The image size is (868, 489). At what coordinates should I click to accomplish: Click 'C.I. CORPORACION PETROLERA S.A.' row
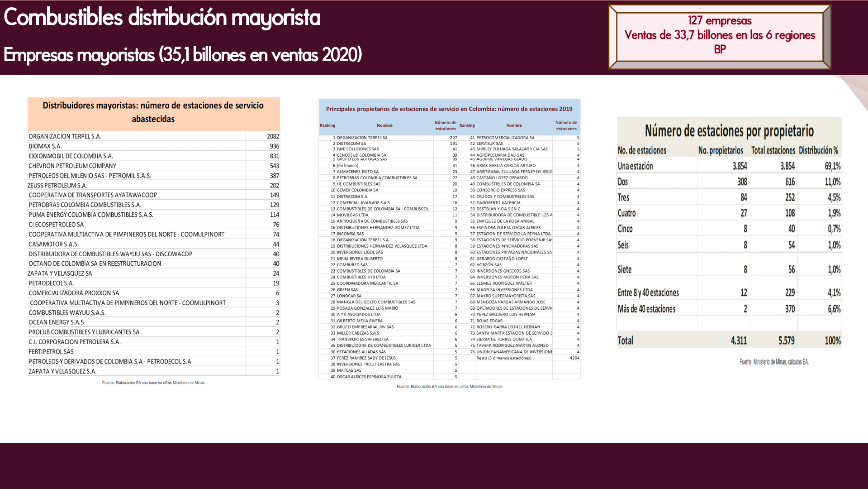154,342
